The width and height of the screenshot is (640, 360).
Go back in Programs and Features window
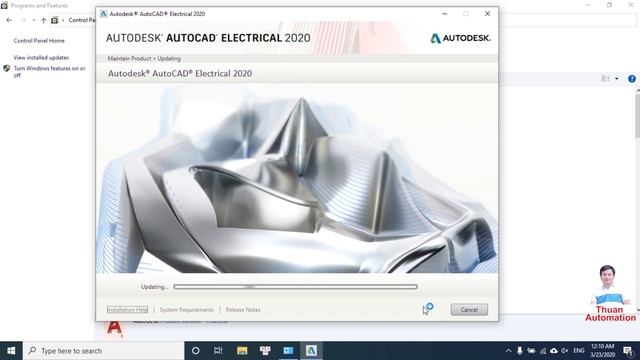pyautogui.click(x=9, y=20)
